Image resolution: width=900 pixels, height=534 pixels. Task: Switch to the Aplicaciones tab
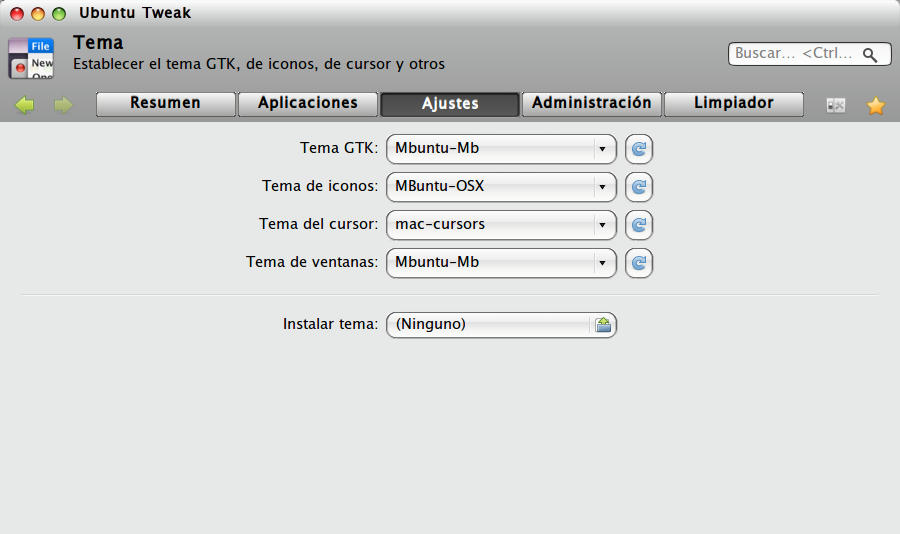tap(308, 104)
